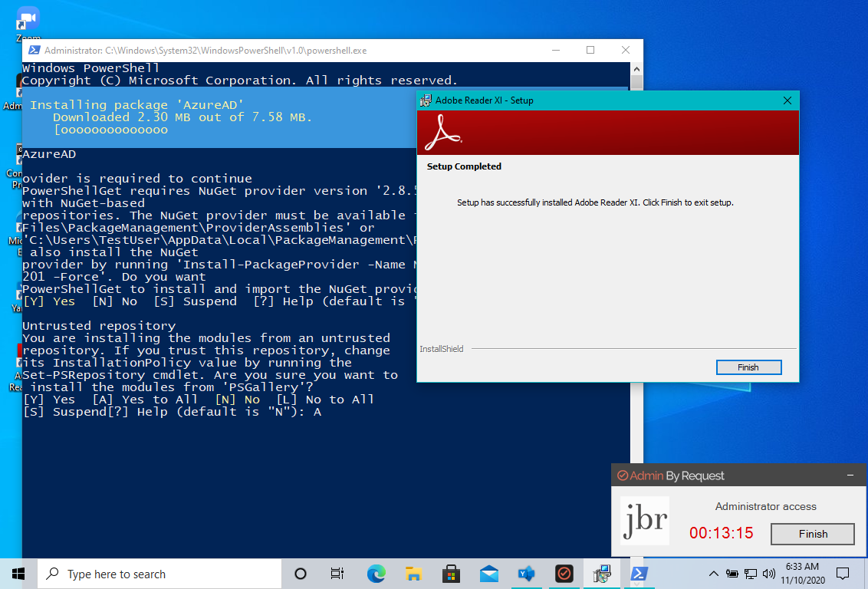The image size is (868, 589).
Task: Open Yammer from the taskbar
Action: pyautogui.click(x=527, y=574)
